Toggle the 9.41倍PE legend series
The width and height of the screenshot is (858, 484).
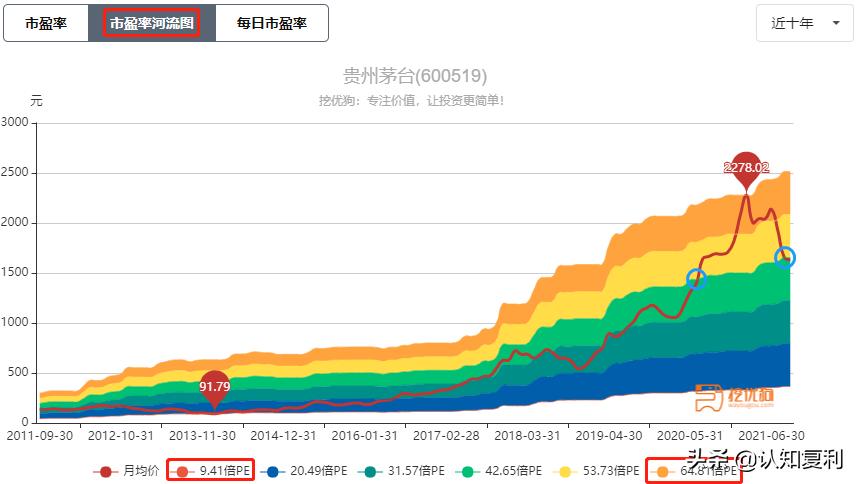pyautogui.click(x=210, y=471)
